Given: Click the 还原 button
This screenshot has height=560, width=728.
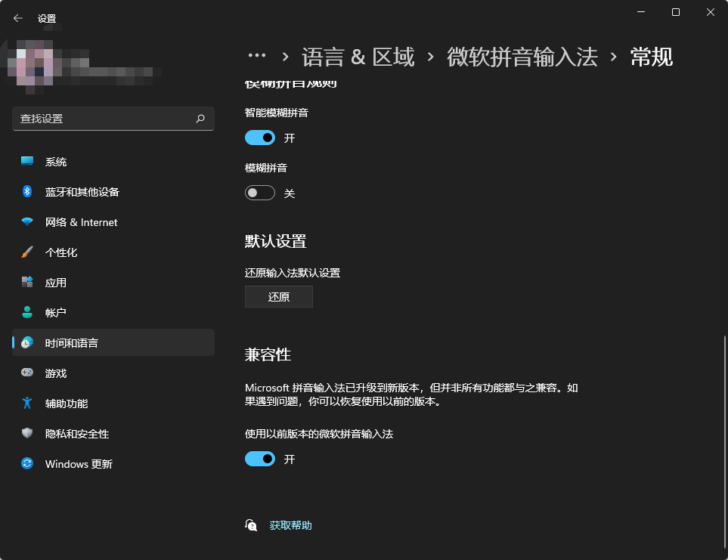Looking at the screenshot, I should (278, 296).
